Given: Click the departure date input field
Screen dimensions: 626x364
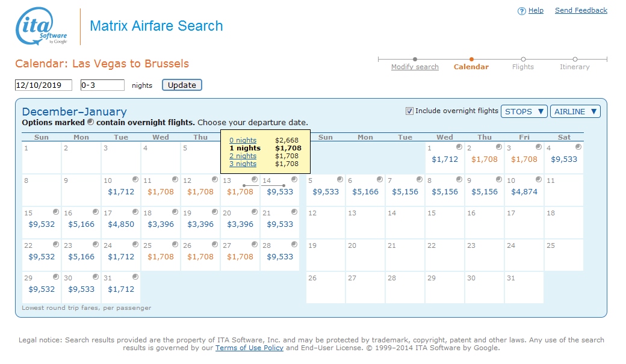Looking at the screenshot, I should pos(42,85).
